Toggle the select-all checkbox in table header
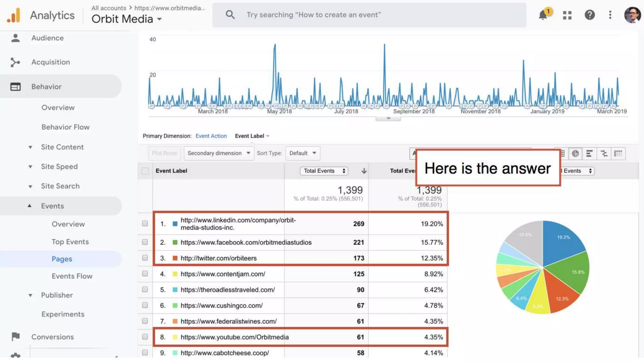 tap(145, 171)
